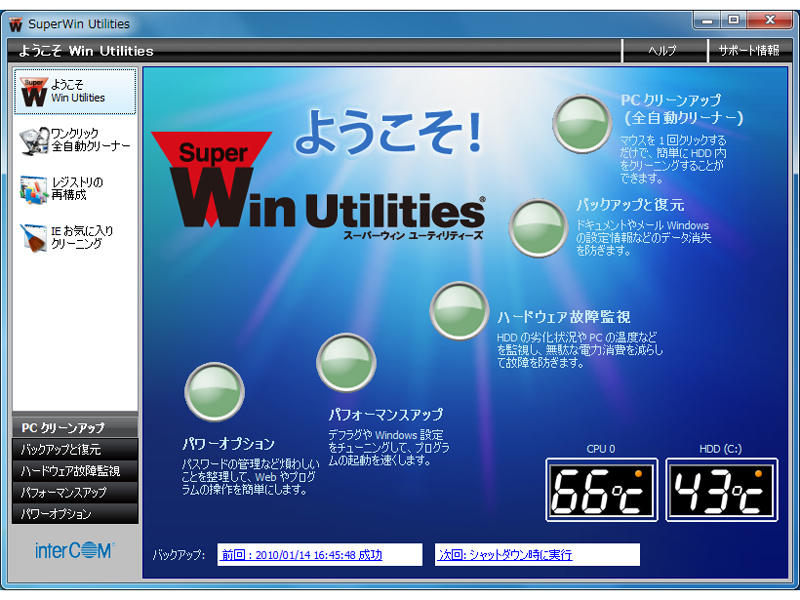Switch to the パフォーマンスアップ category tab
This screenshot has width=800, height=600.
[x=75, y=492]
